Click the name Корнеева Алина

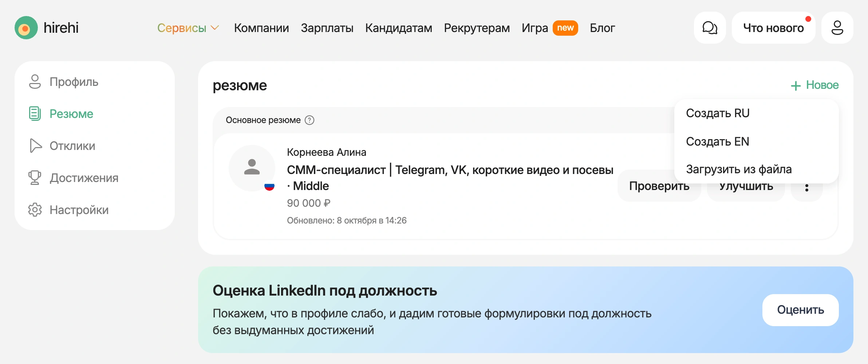coord(327,152)
